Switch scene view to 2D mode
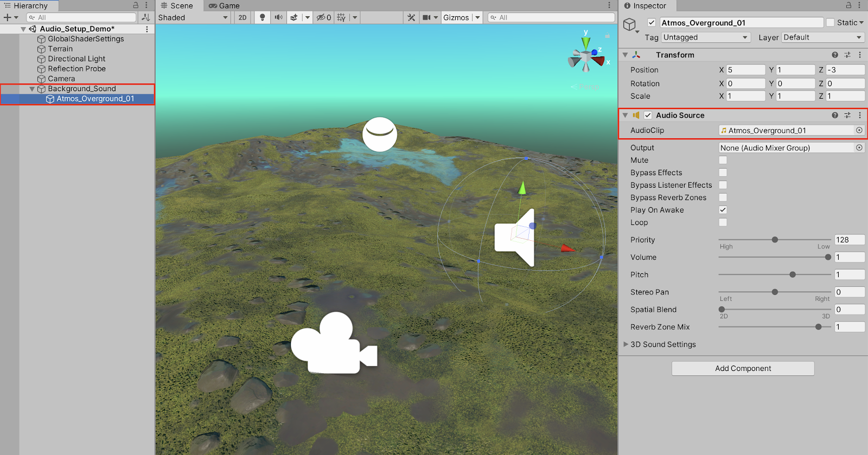This screenshot has height=455, width=868. tap(242, 17)
